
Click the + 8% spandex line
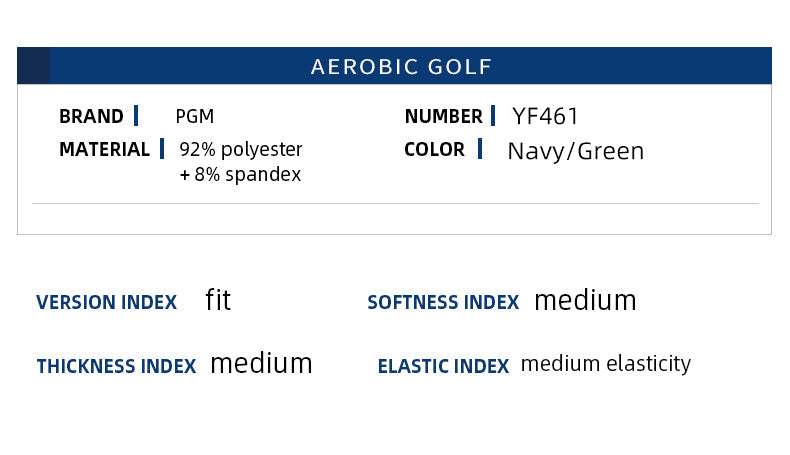[x=240, y=174]
